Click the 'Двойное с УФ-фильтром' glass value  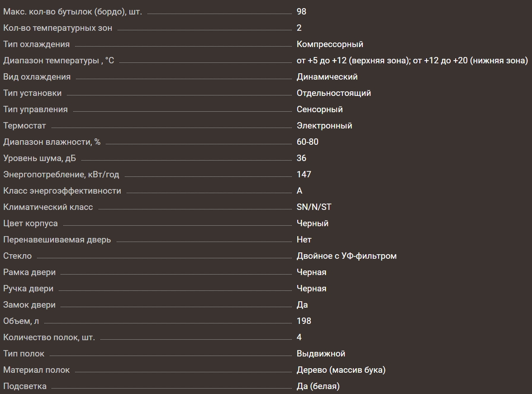pyautogui.click(x=347, y=256)
